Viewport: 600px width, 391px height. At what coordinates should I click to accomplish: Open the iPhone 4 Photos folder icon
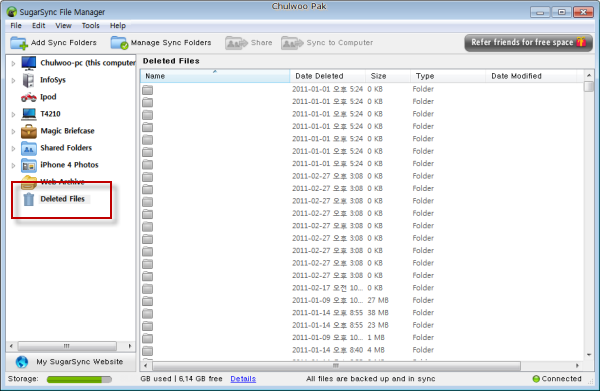click(x=29, y=165)
